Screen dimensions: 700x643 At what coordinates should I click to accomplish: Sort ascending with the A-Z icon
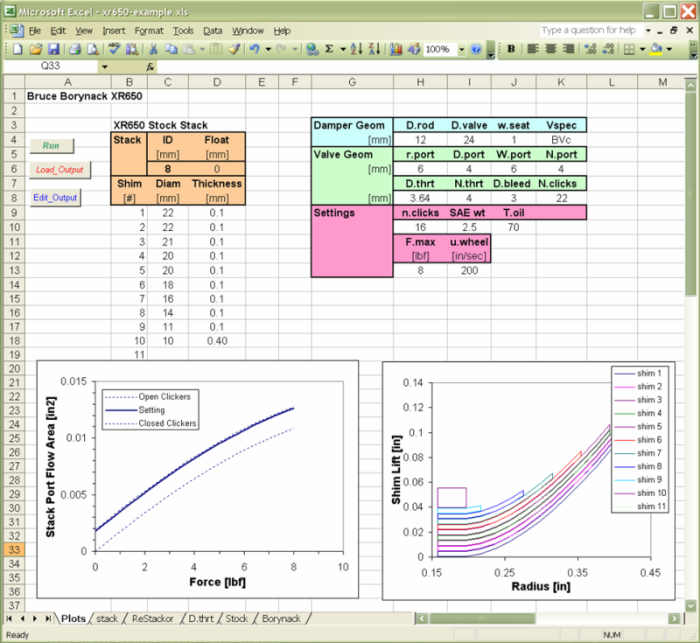tap(356, 49)
